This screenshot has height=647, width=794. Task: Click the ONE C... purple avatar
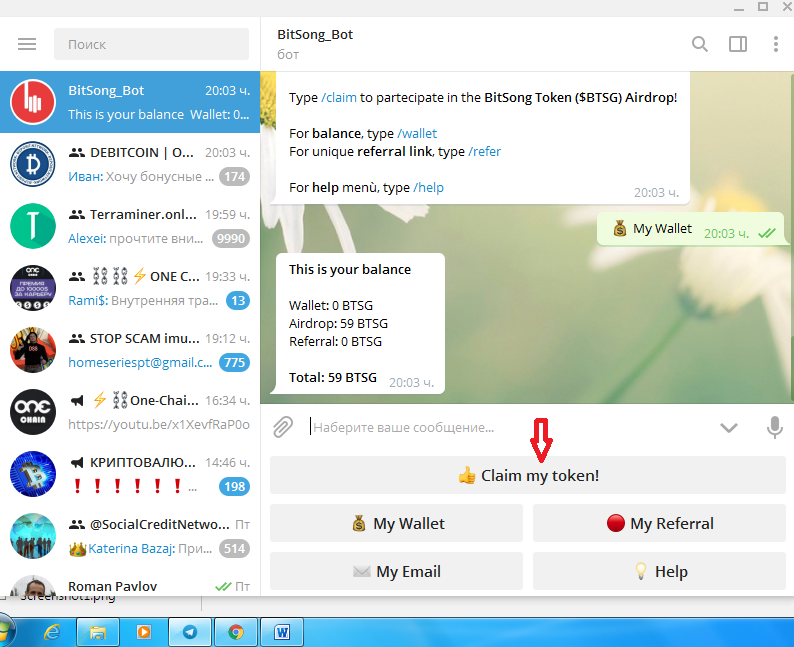point(33,288)
